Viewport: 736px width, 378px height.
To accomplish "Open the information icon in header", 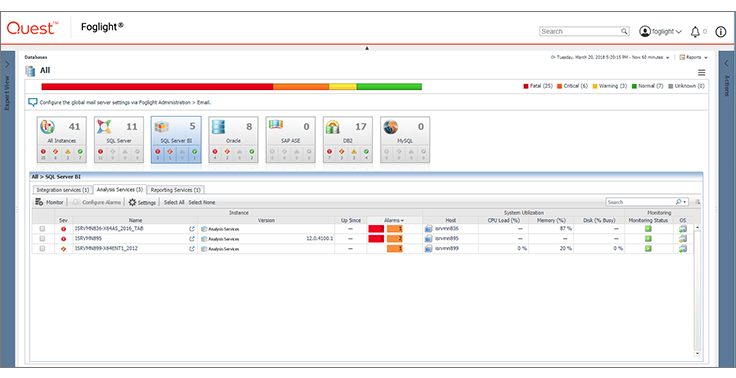I will [721, 32].
